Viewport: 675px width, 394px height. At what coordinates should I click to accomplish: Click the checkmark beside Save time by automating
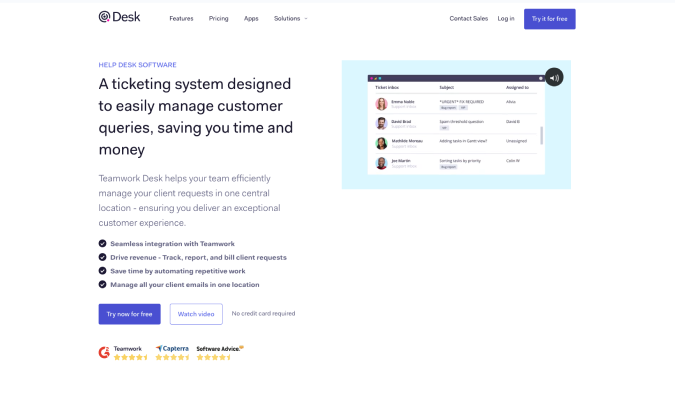pos(102,271)
